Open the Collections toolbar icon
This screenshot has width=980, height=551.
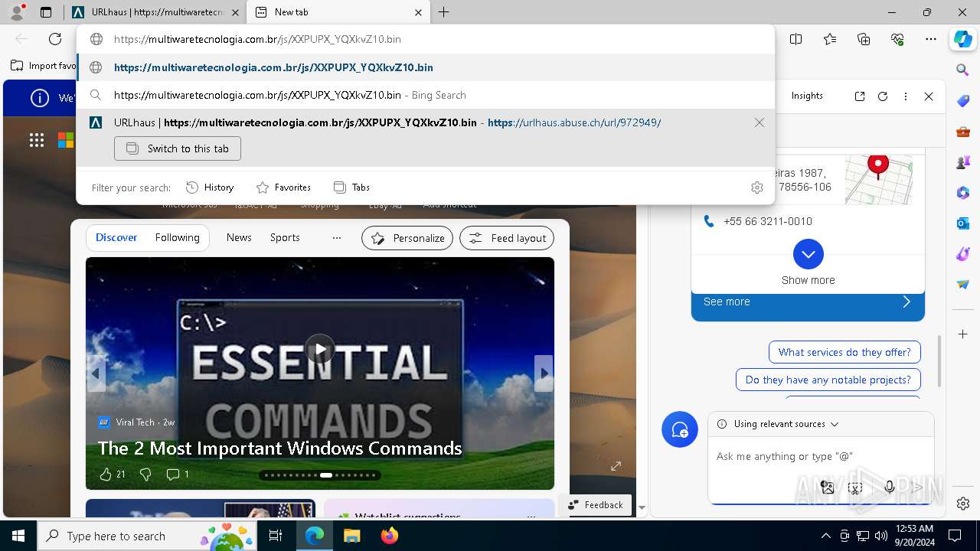click(864, 39)
